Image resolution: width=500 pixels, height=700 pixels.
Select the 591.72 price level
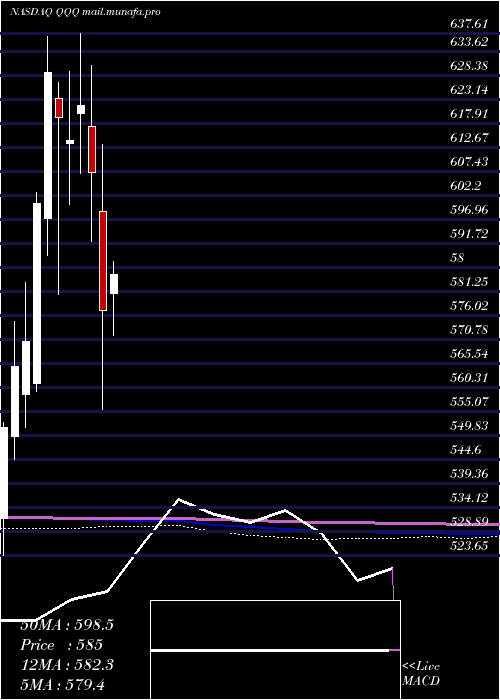pyautogui.click(x=469, y=233)
